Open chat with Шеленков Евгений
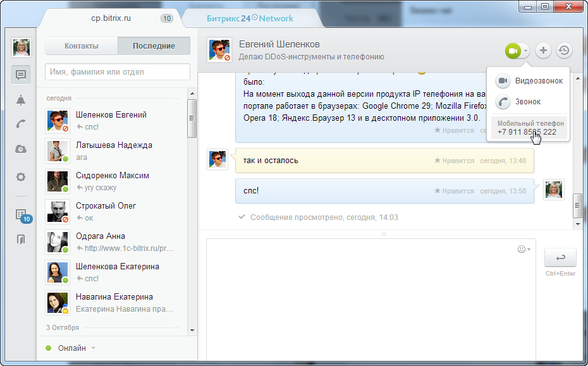 pyautogui.click(x=112, y=121)
